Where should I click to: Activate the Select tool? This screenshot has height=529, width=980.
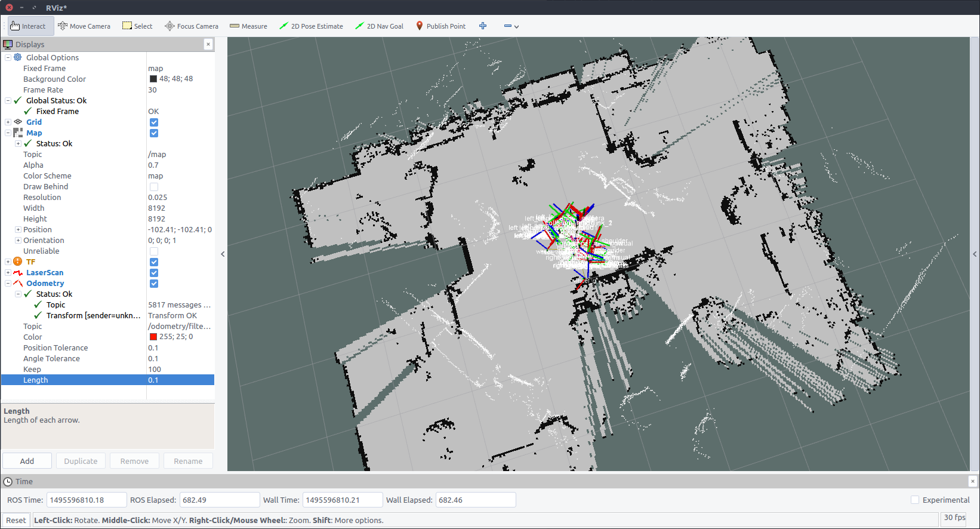coord(137,26)
